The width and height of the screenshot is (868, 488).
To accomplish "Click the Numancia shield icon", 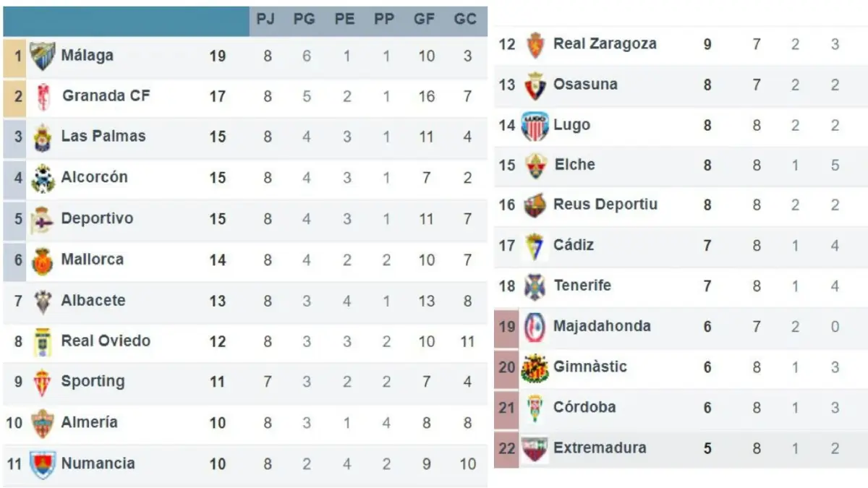I will click(43, 464).
